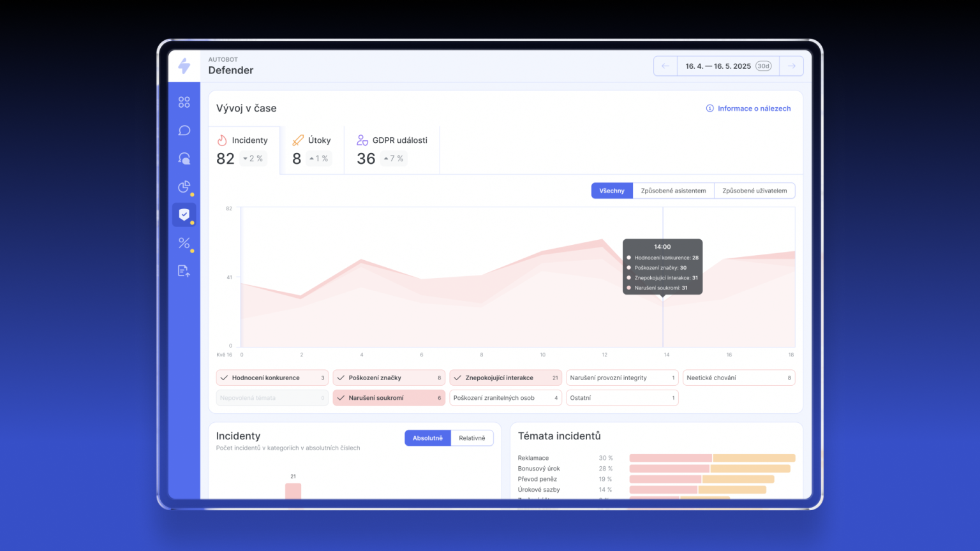980x551 pixels.
Task: Switch to the GDPR události tab
Action: click(x=391, y=150)
